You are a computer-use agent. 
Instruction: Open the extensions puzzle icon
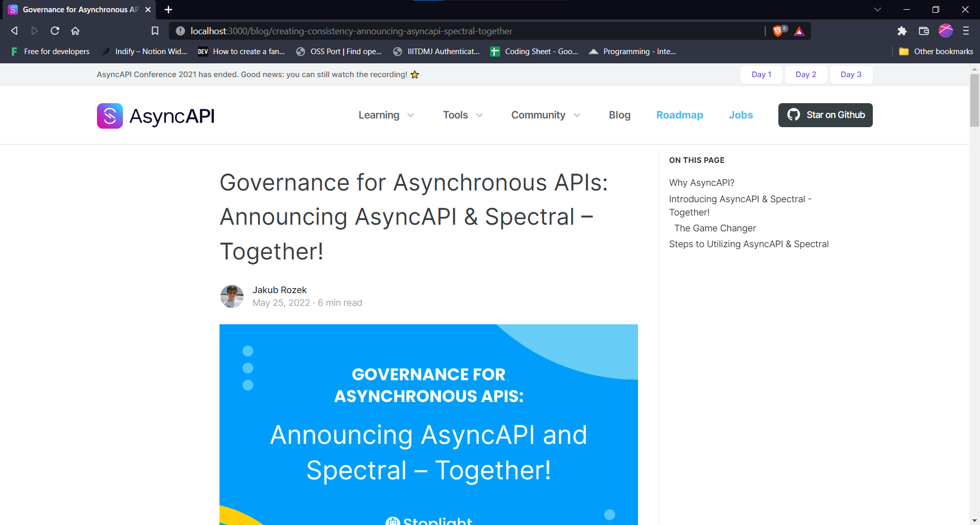pyautogui.click(x=902, y=31)
